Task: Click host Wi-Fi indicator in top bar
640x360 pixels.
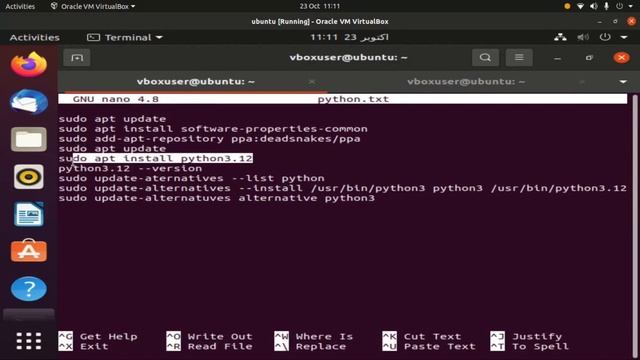Action: pyautogui.click(x=580, y=6)
